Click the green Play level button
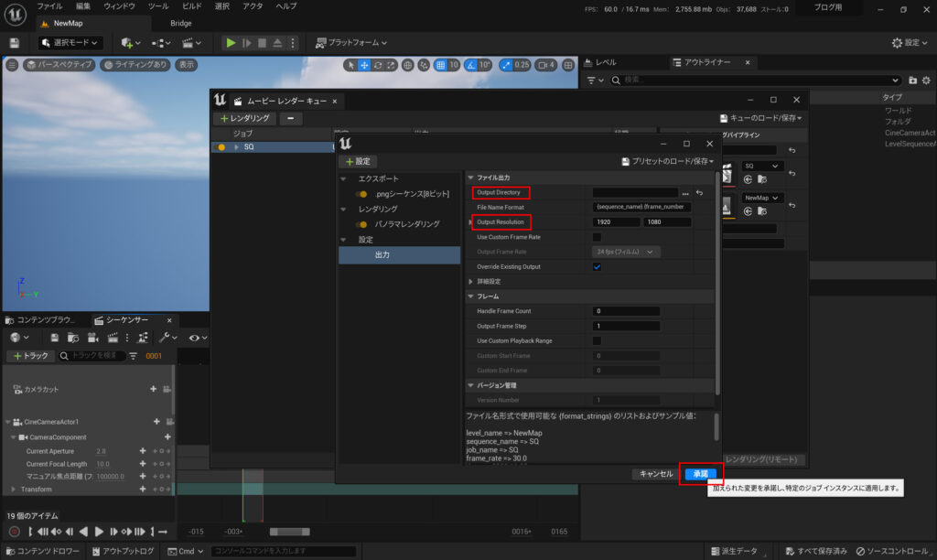Screen dimensions: 937x560 click(x=231, y=43)
